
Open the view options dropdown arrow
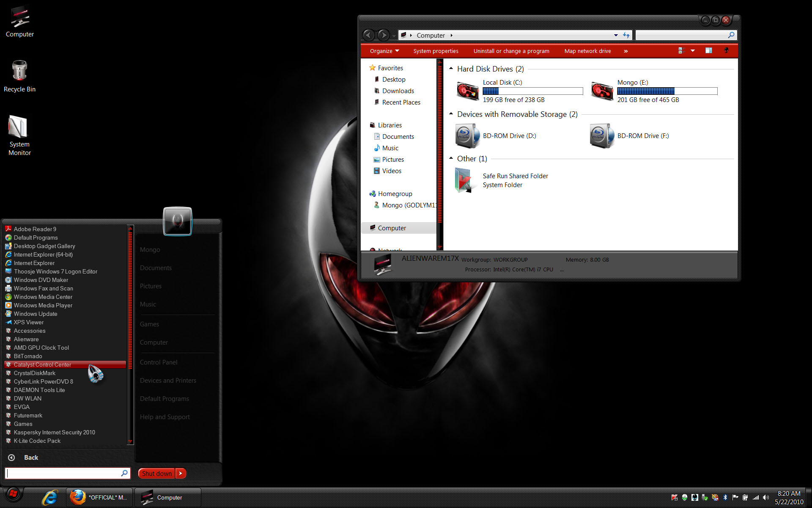(693, 51)
